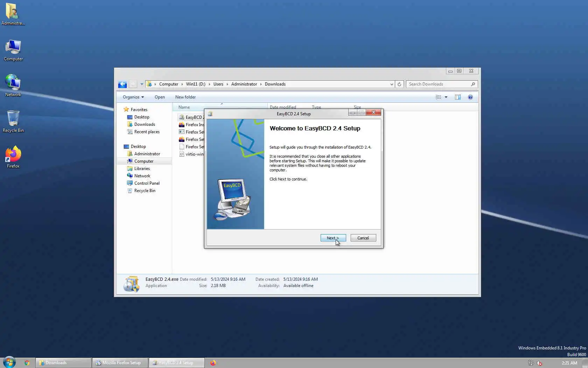Image resolution: width=588 pixels, height=368 pixels.
Task: Click Open in the Explorer toolbar
Action: click(160, 97)
